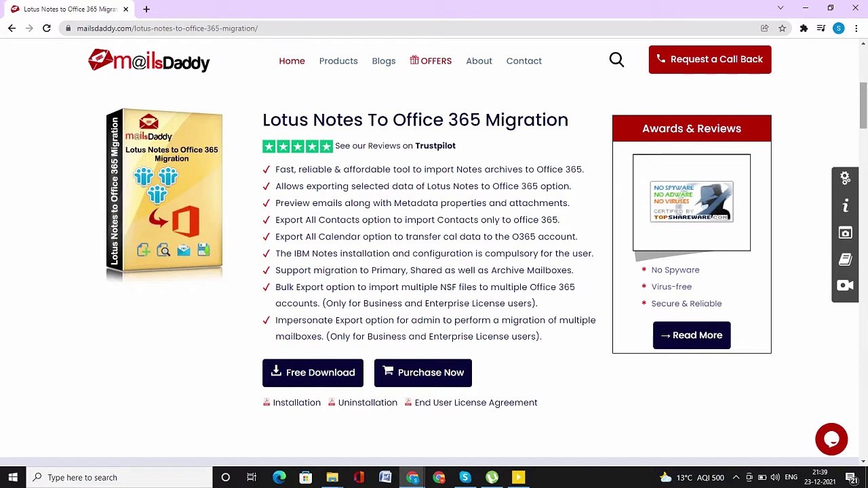Image resolution: width=868 pixels, height=488 pixels.
Task: Click the TopShareware certification badge
Action: click(x=692, y=201)
